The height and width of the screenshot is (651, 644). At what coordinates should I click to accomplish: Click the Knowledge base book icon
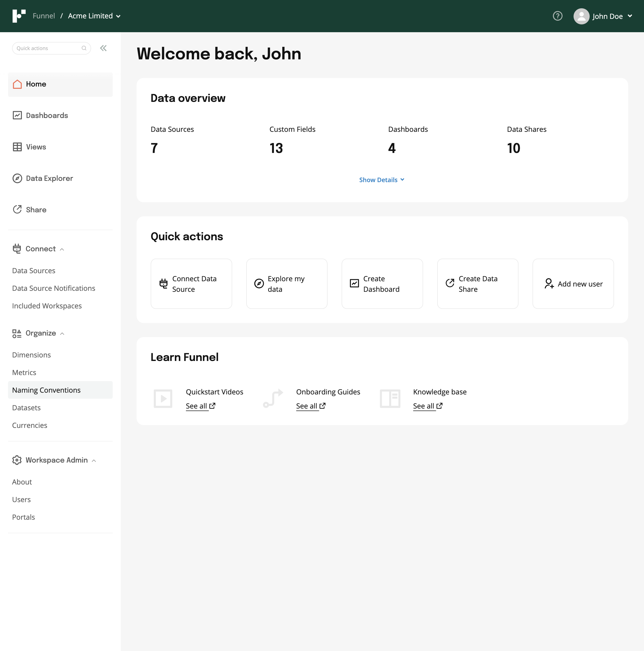point(390,399)
